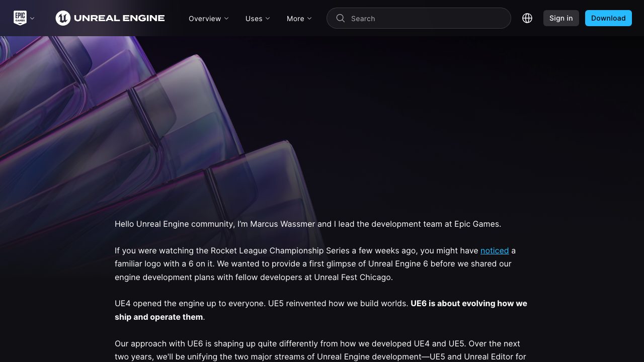Image resolution: width=644 pixels, height=362 pixels.
Task: Expand the Uses dropdown chevron
Action: coord(268,18)
